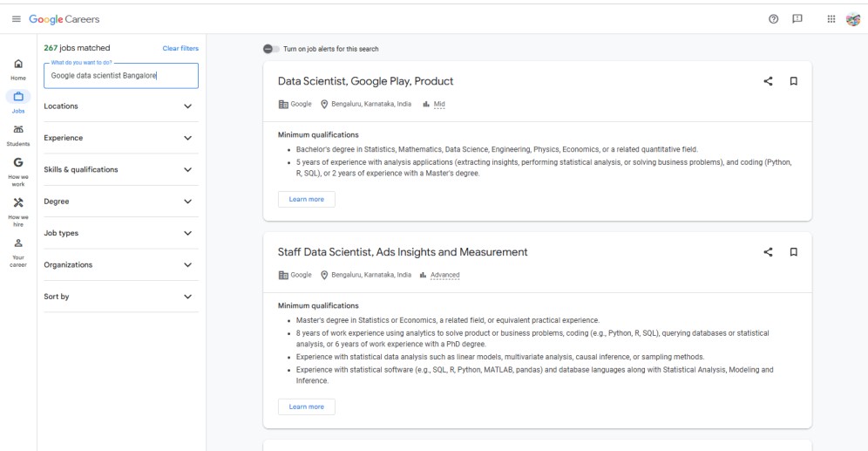
Task: Save the Staff Data Scientist job
Action: tap(793, 252)
